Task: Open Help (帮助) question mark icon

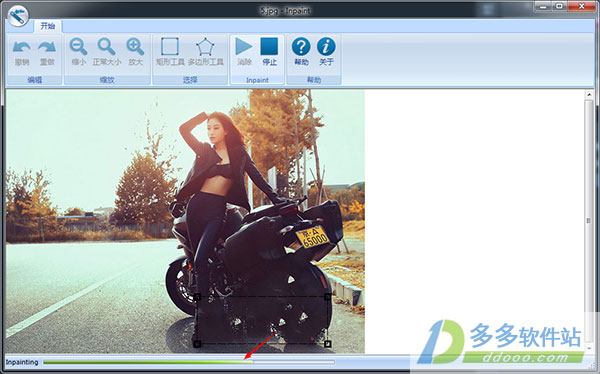Action: (301, 46)
